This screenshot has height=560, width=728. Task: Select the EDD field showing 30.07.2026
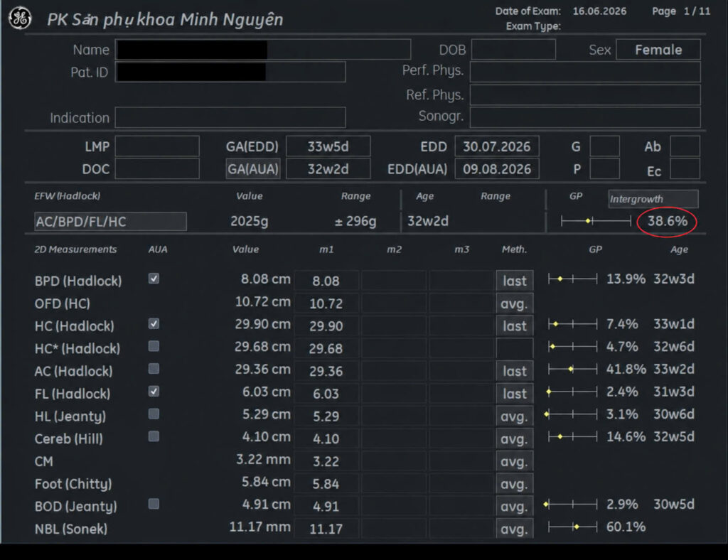click(x=497, y=146)
